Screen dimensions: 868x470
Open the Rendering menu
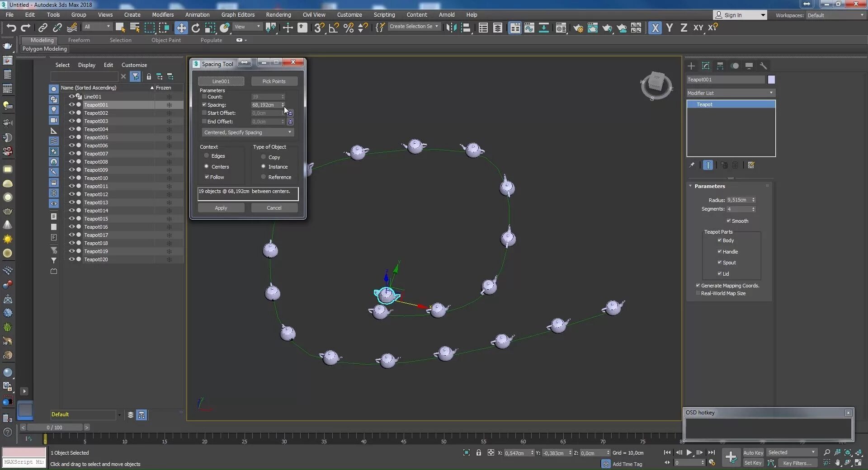point(278,14)
